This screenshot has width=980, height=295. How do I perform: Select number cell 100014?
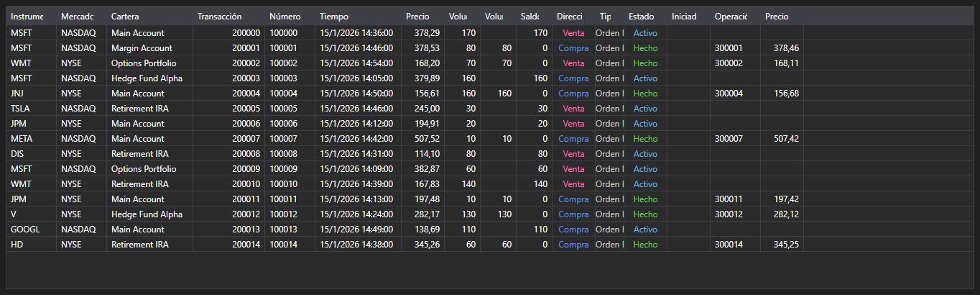point(290,245)
